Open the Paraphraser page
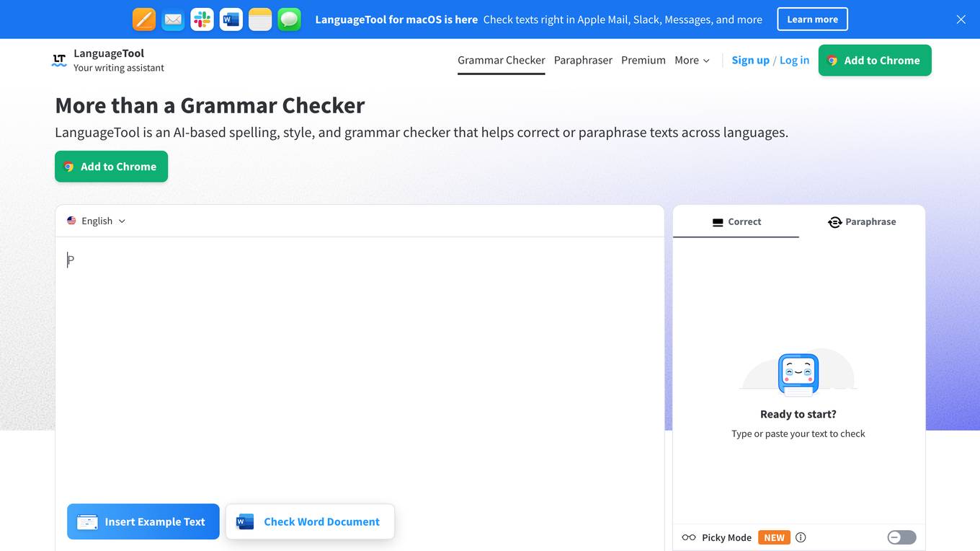 (x=583, y=61)
